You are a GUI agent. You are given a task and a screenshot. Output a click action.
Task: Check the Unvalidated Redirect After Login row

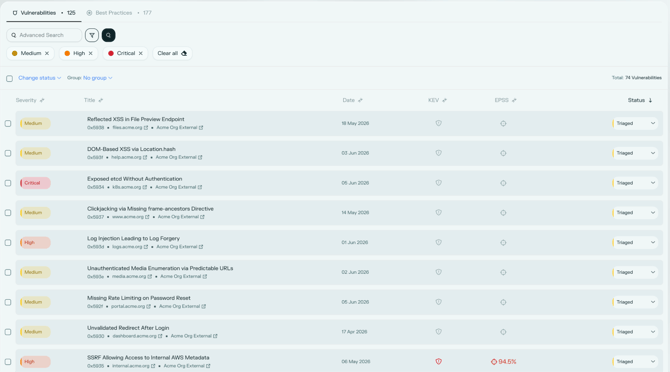pyautogui.click(x=8, y=332)
